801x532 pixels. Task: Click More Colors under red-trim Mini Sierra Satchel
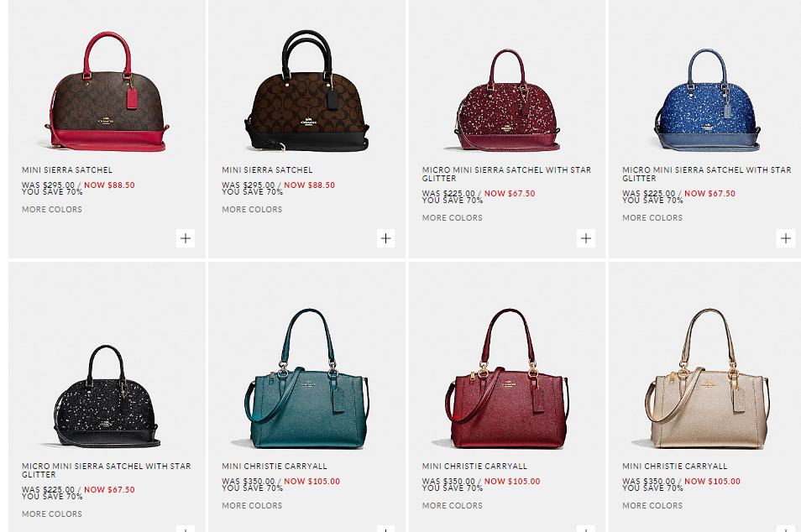[52, 209]
